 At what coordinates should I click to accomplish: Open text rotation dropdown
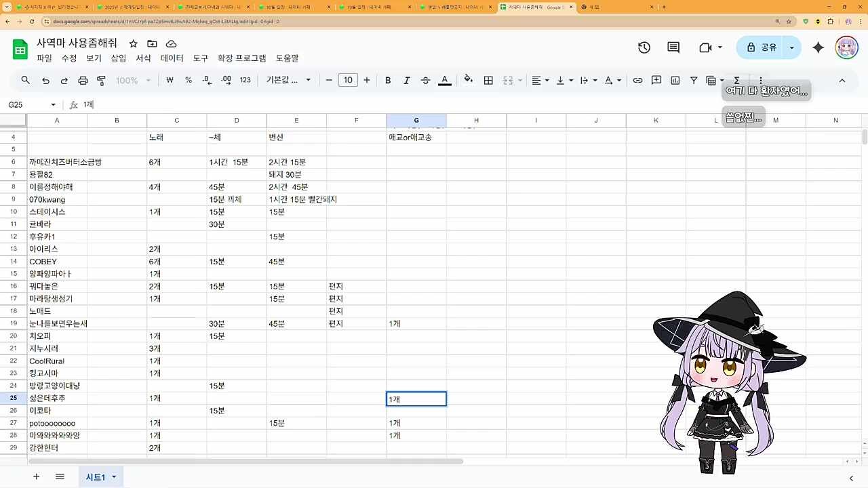[x=613, y=80]
